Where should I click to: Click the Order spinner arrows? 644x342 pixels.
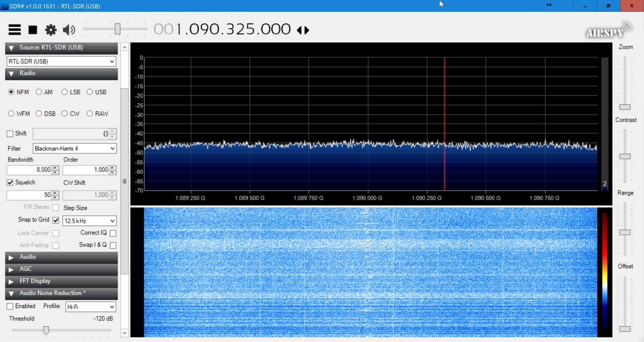pos(112,170)
